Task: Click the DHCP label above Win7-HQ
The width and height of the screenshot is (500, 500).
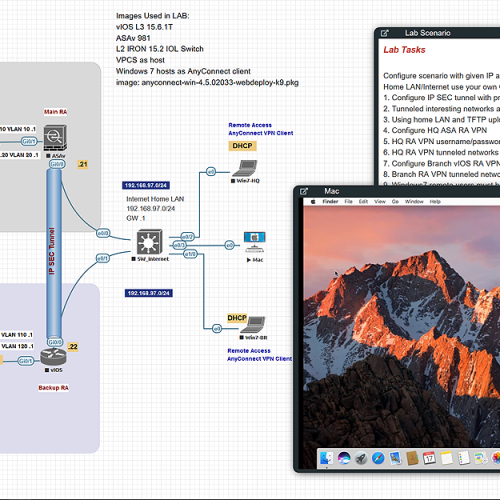Action: click(x=242, y=146)
